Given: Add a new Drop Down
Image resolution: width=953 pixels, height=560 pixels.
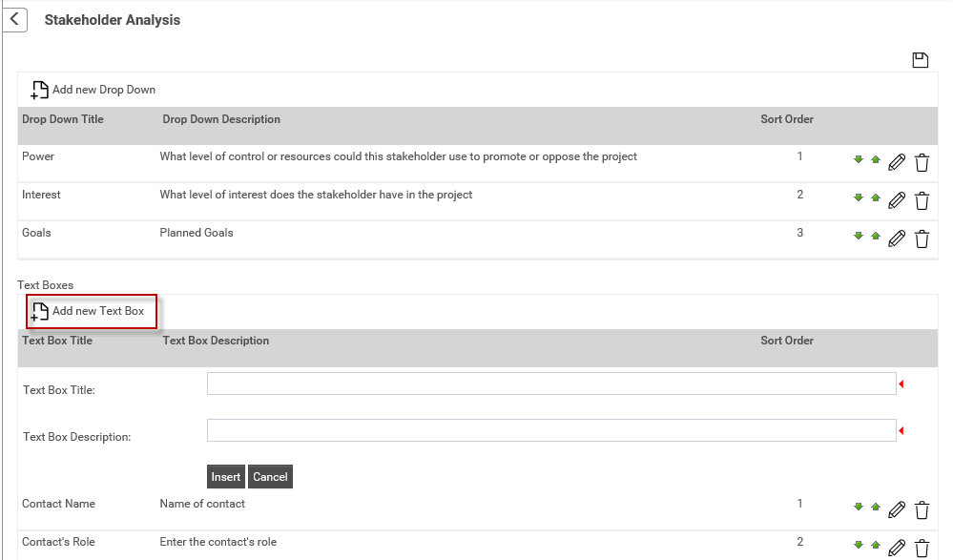Looking at the screenshot, I should (x=93, y=90).
